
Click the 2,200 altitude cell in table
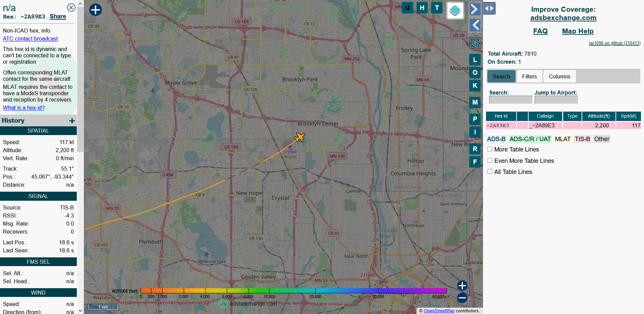point(599,125)
